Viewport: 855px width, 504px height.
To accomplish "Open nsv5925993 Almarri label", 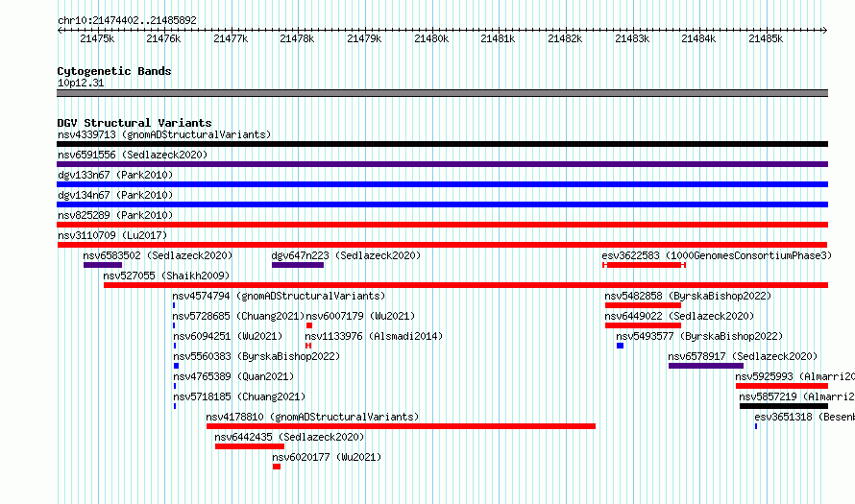I will point(795,376).
